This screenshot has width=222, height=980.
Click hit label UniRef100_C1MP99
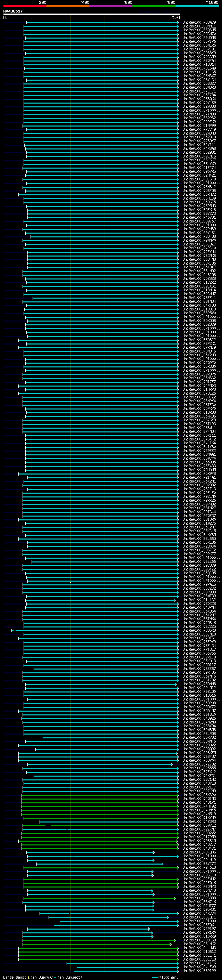199,125
